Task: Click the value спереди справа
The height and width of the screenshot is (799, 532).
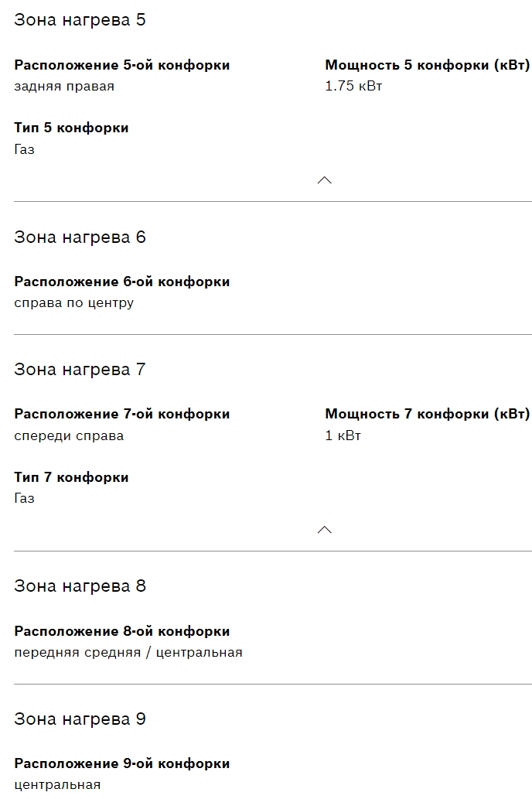Action: 69,435
